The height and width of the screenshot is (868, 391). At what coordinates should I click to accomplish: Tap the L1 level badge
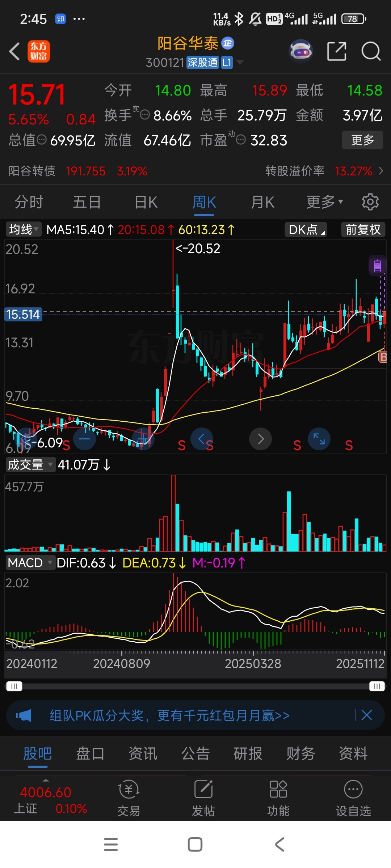click(x=227, y=63)
